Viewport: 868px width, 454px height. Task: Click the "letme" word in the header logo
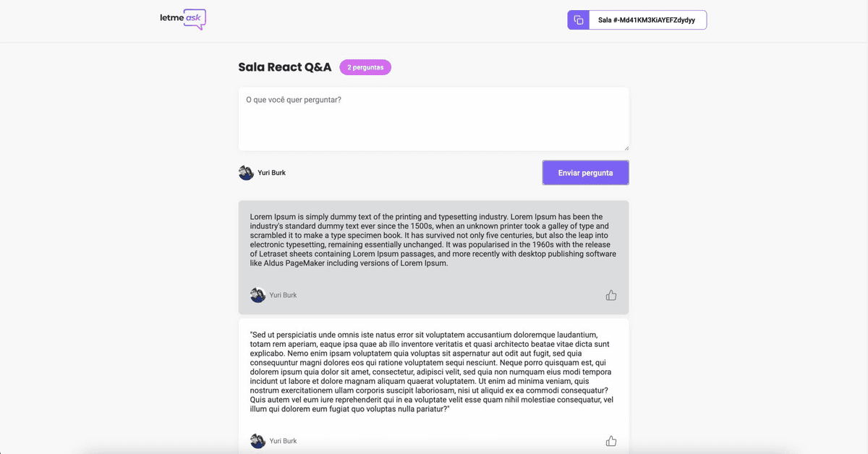click(171, 18)
